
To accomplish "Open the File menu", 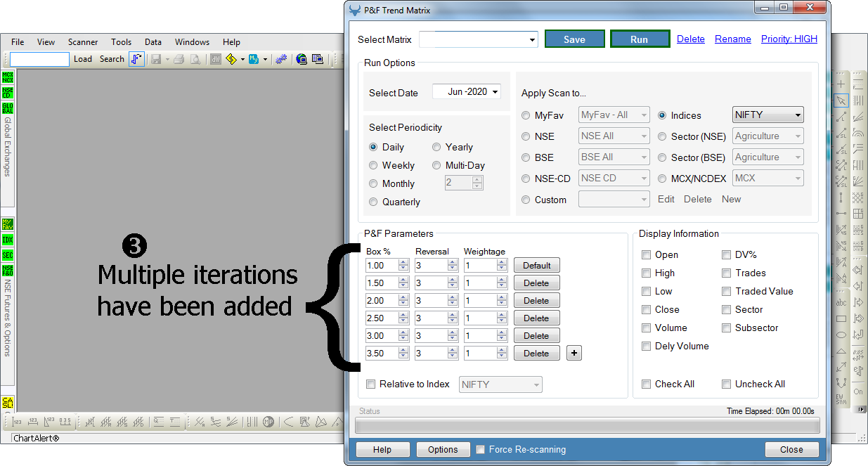I will click(18, 42).
